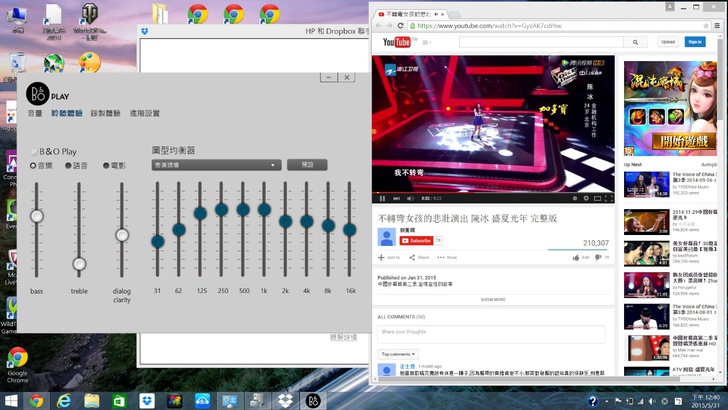Click the Share your thoughts comment box
Screen dimensions: 728x410
[x=491, y=334]
